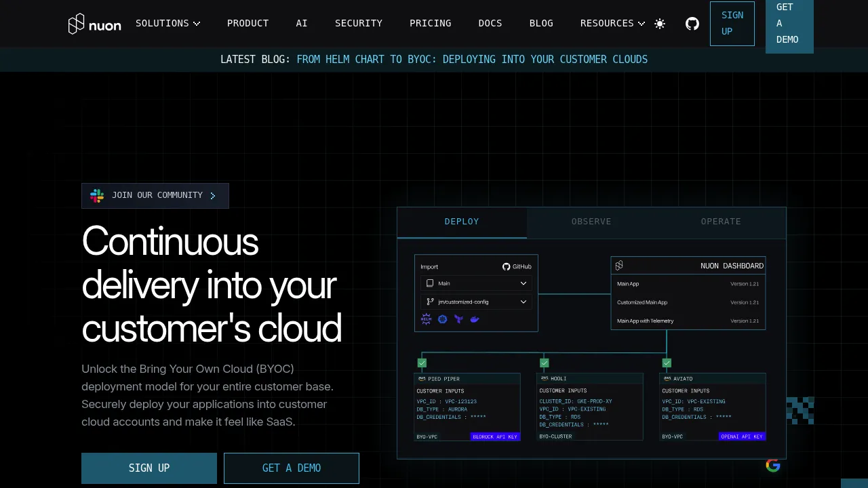Image resolution: width=868 pixels, height=488 pixels.
Task: Click the Nuon Dashboard logo icon
Action: [x=619, y=266]
